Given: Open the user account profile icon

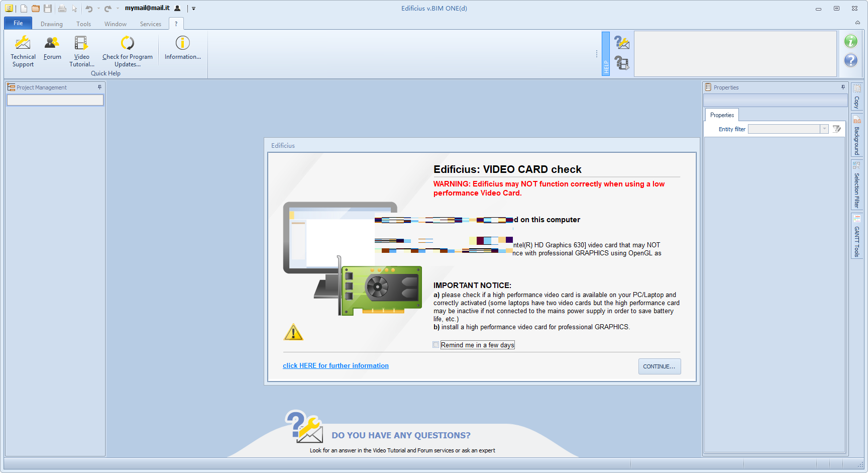Looking at the screenshot, I should (177, 8).
